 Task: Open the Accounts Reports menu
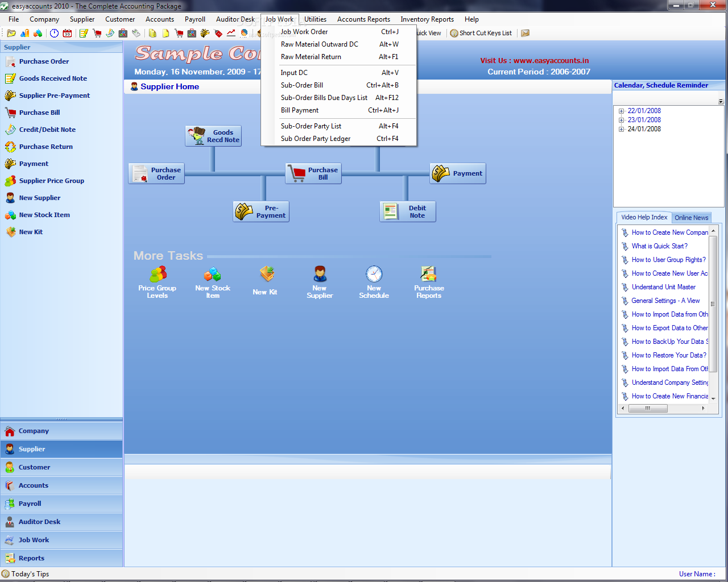(x=363, y=19)
